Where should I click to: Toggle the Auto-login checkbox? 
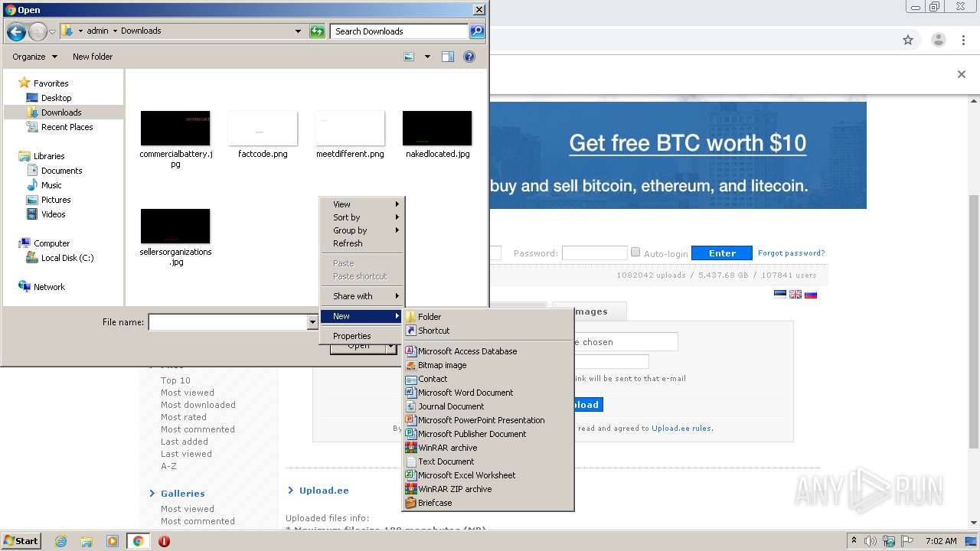click(635, 252)
